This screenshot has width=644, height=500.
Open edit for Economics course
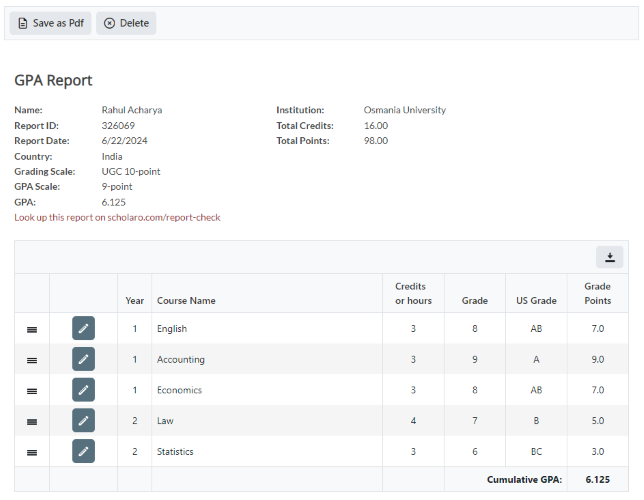click(83, 390)
